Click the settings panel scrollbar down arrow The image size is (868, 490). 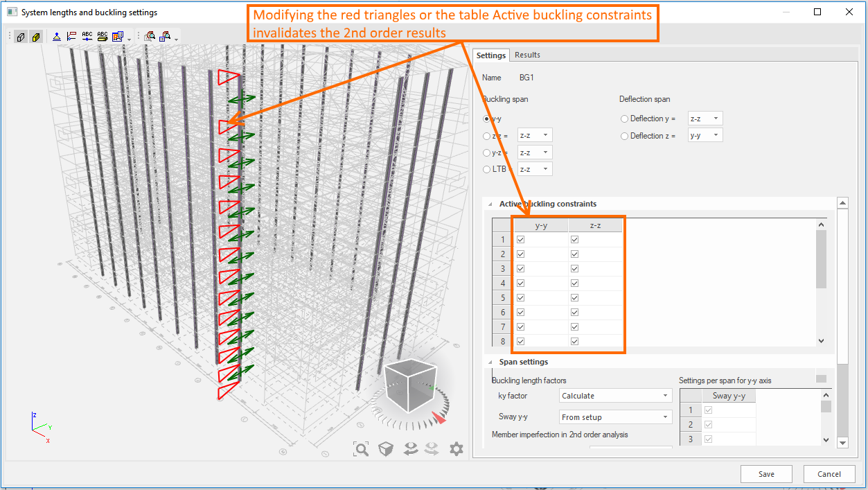(x=843, y=442)
